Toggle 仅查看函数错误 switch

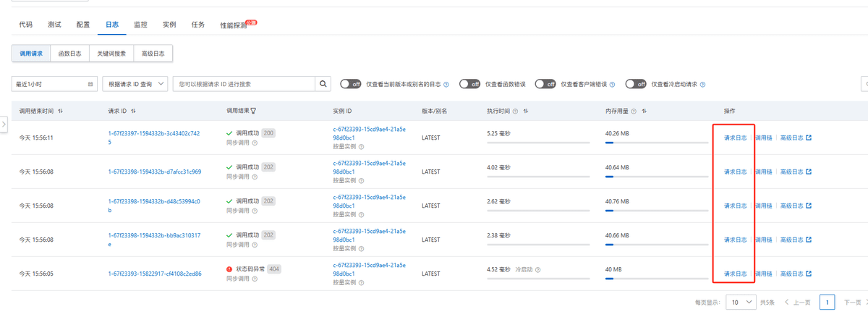click(470, 84)
